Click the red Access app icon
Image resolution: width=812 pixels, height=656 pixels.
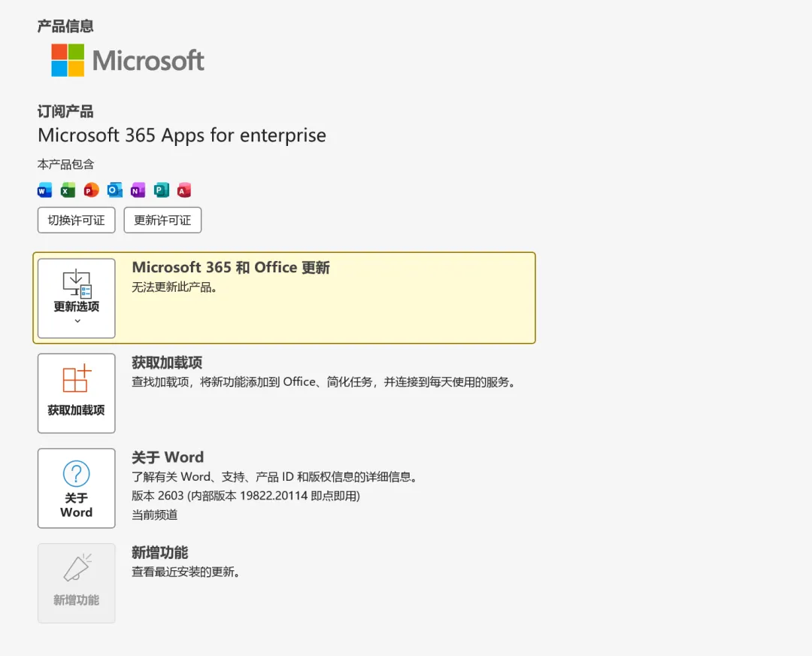[x=184, y=190]
